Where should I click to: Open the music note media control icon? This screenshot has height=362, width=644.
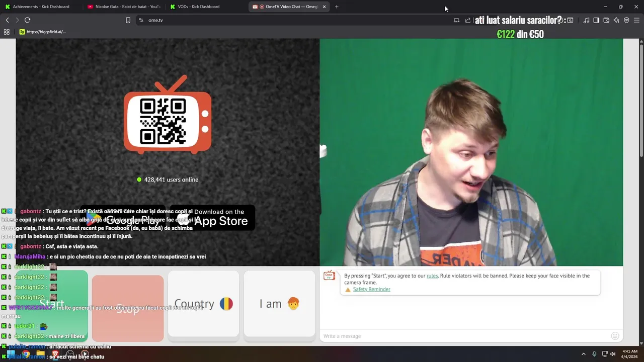coord(586,20)
